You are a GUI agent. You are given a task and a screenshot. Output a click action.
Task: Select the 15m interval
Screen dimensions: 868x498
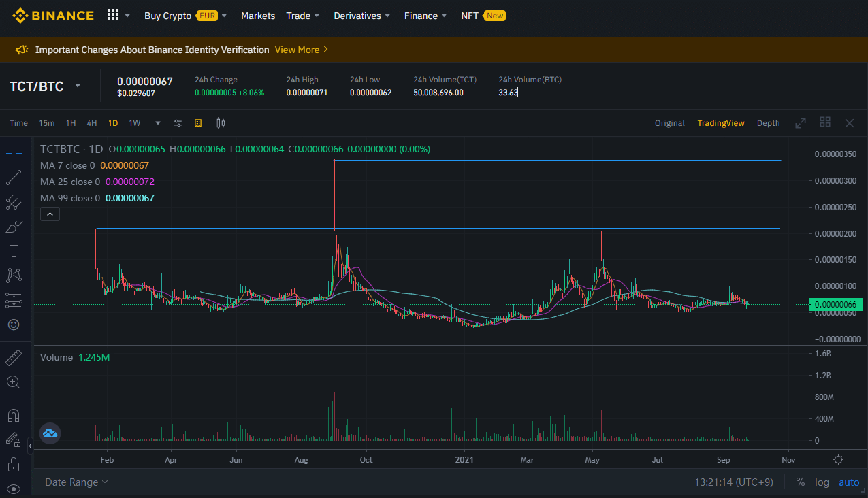(46, 123)
